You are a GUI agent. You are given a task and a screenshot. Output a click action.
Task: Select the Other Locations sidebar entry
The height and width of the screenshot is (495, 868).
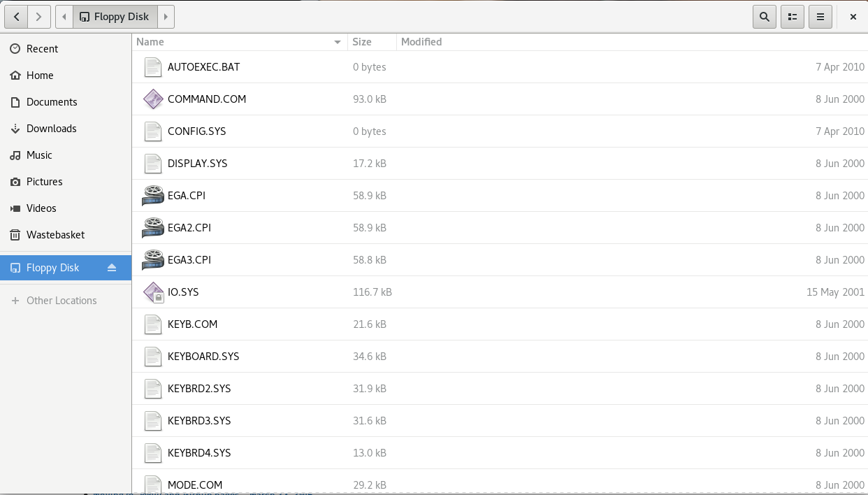click(x=62, y=301)
